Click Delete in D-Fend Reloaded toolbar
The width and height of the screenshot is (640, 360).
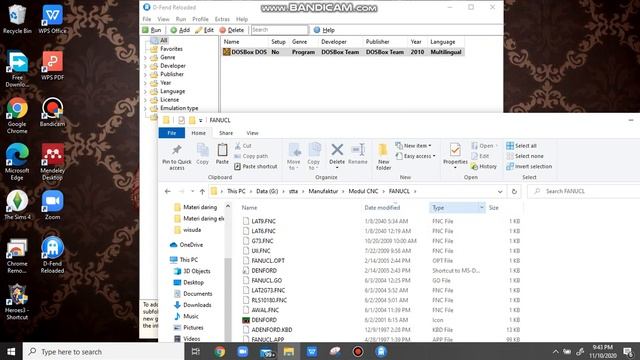click(x=231, y=30)
